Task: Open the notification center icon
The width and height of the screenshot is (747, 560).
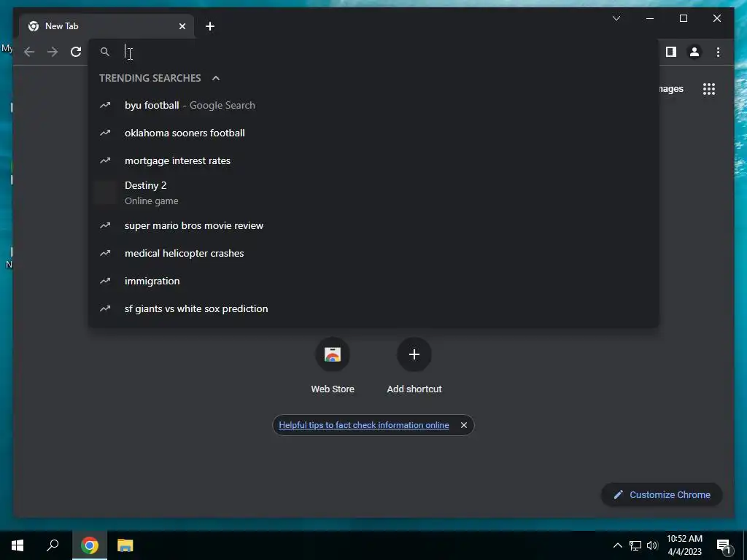Action: point(724,546)
